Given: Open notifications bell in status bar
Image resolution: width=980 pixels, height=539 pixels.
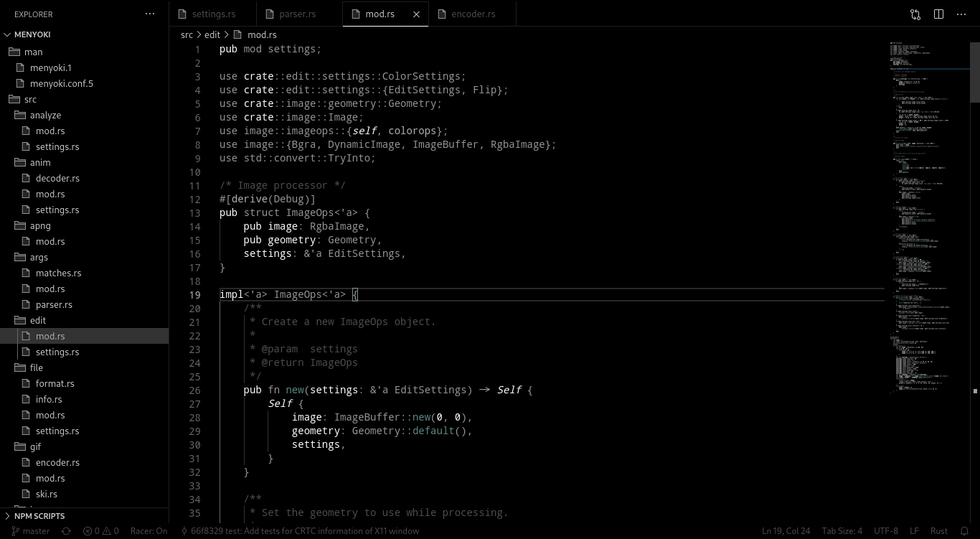Looking at the screenshot, I should pos(963,531).
